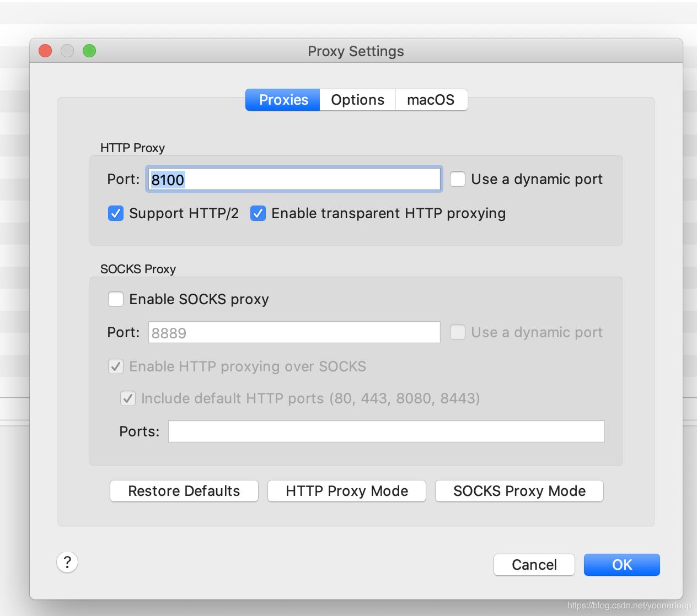
Task: Click the HTTP Proxy Mode button
Action: [346, 491]
